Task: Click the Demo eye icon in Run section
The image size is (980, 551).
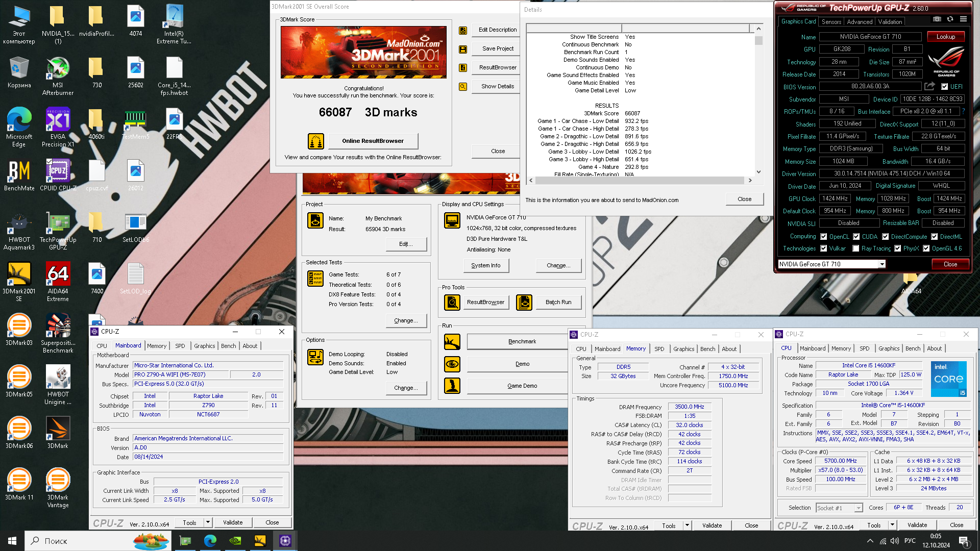Action: 452,364
